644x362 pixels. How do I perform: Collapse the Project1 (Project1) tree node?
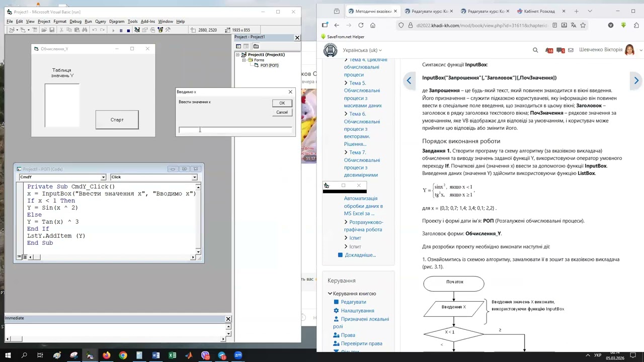tap(238, 55)
